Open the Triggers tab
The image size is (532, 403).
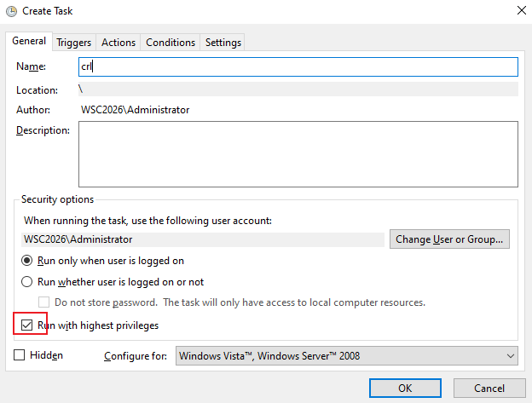click(x=73, y=43)
